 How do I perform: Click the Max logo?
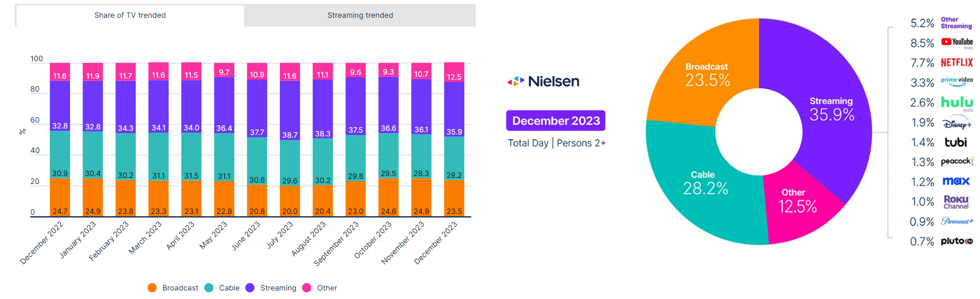(x=956, y=181)
